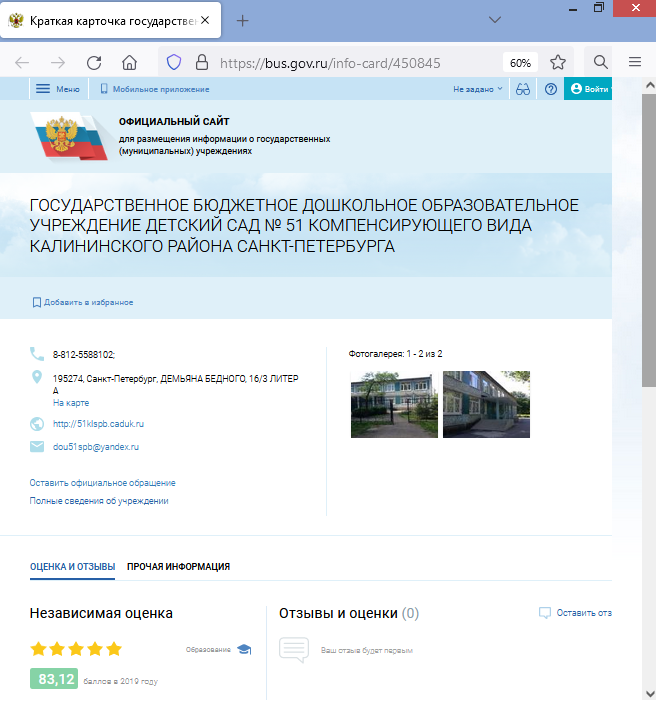The image size is (656, 702).
Task: Click the vertical scrollbar thumb
Action: click(x=649, y=240)
